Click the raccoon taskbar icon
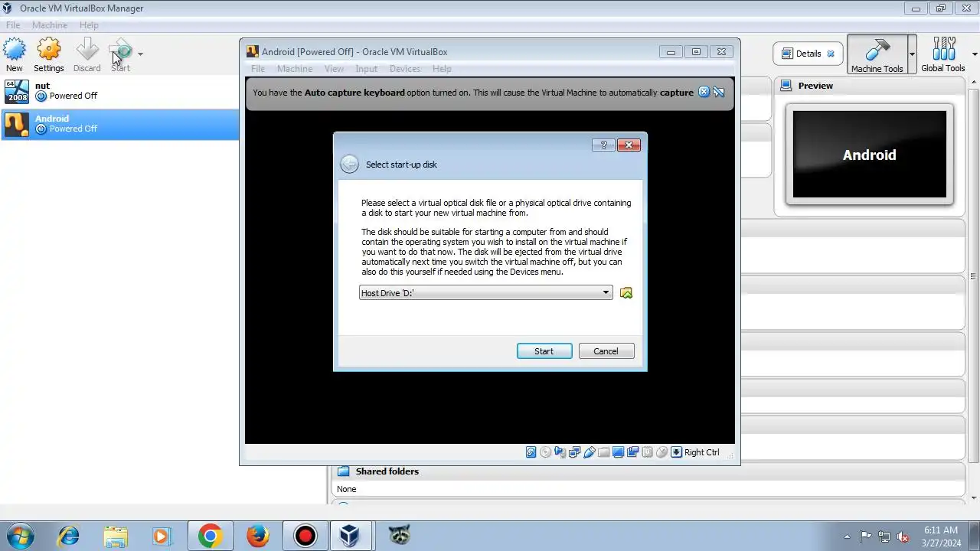The height and width of the screenshot is (551, 980). (399, 536)
